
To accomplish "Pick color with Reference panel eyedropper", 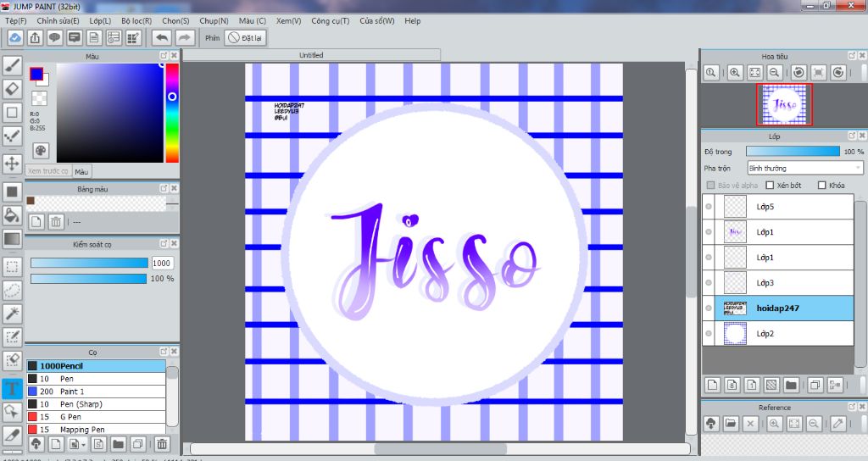I will (x=838, y=424).
